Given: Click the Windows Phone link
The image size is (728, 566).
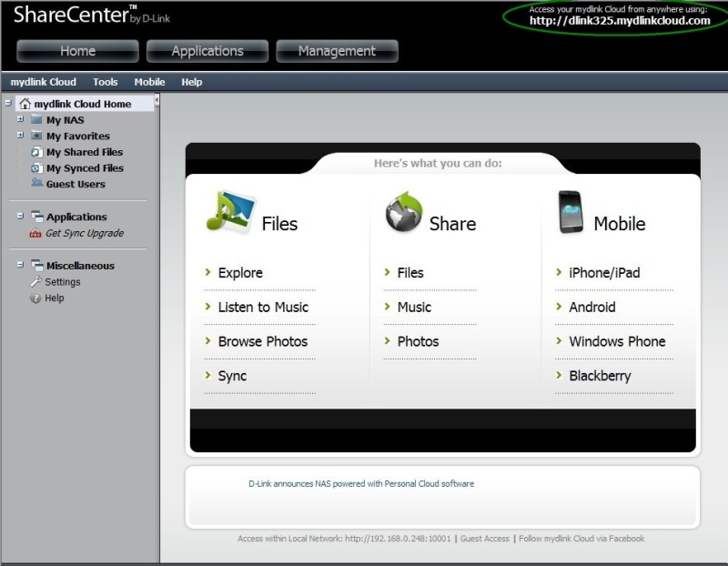Looking at the screenshot, I should 617,341.
